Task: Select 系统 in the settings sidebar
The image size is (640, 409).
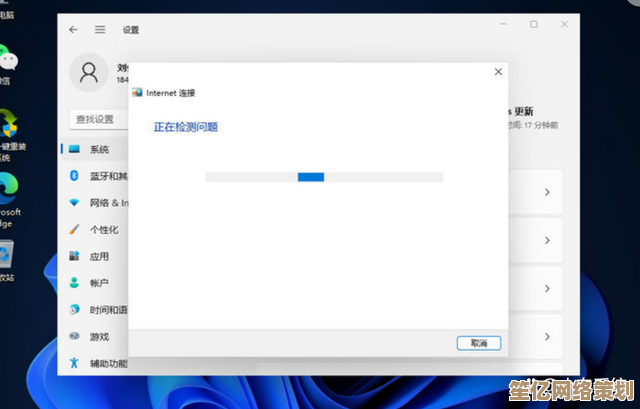Action: pyautogui.click(x=98, y=149)
